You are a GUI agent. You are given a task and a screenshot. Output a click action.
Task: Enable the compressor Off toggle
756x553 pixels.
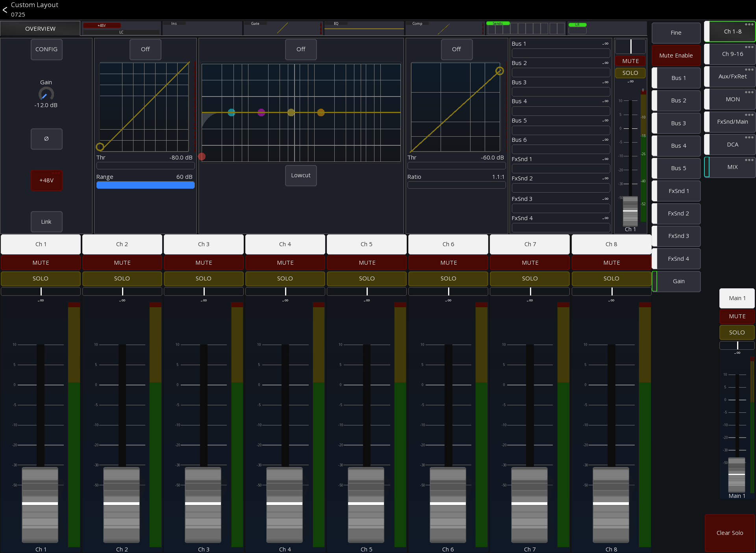(x=456, y=49)
